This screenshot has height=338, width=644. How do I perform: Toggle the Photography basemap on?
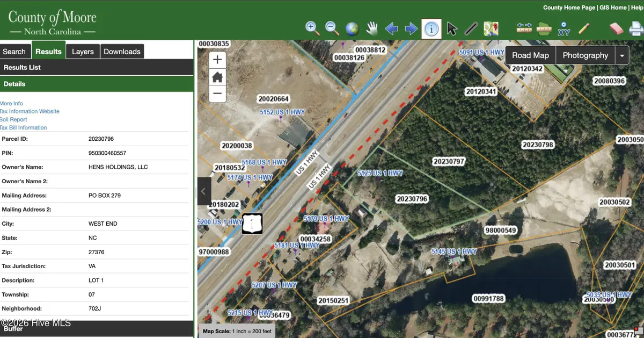585,55
